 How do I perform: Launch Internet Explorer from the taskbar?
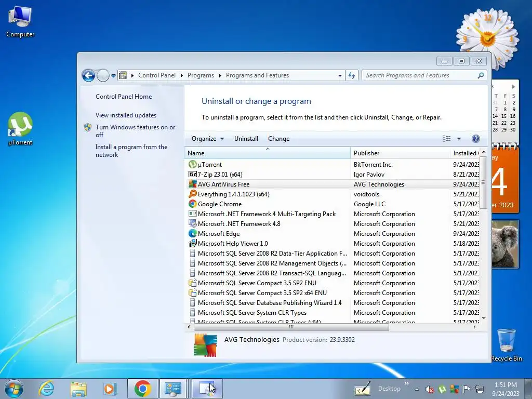point(46,389)
